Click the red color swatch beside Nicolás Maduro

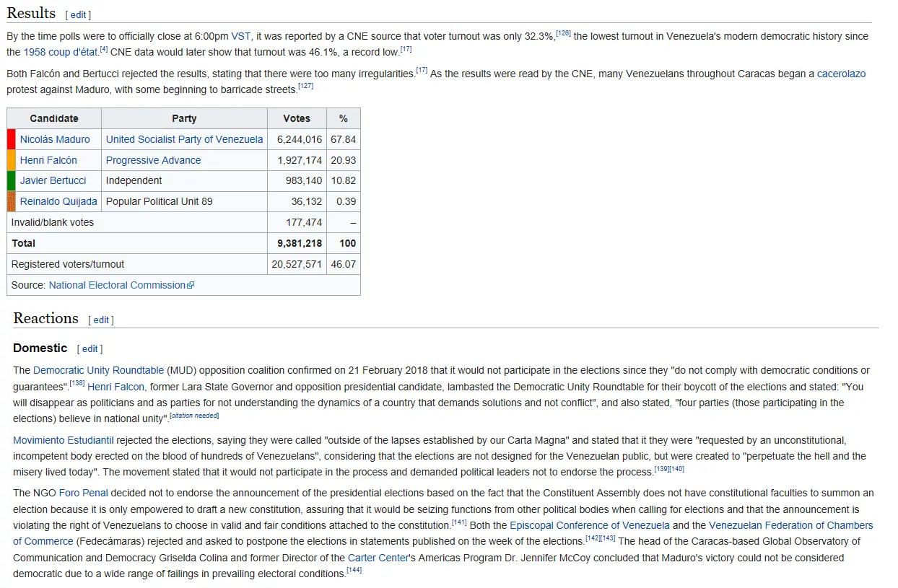click(11, 139)
